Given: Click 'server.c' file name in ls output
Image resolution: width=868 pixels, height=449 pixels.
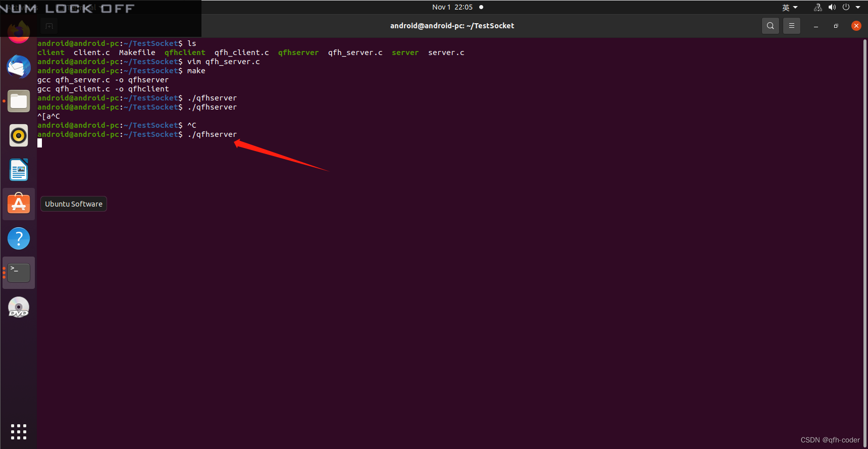Looking at the screenshot, I should point(446,53).
